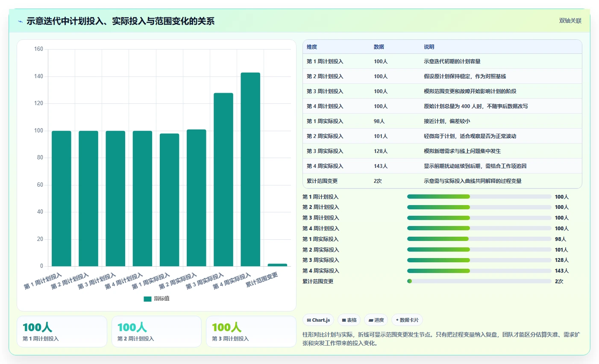Click description 接近计划，偏差较小
The image size is (599, 364).
coord(447,121)
